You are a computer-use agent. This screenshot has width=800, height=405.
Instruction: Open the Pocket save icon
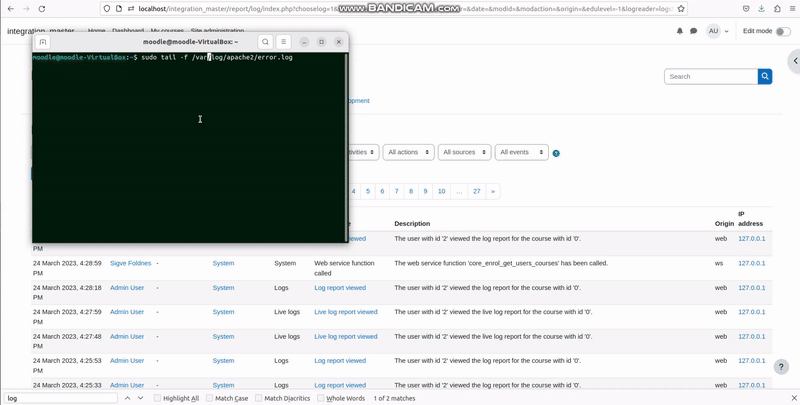[x=746, y=9]
